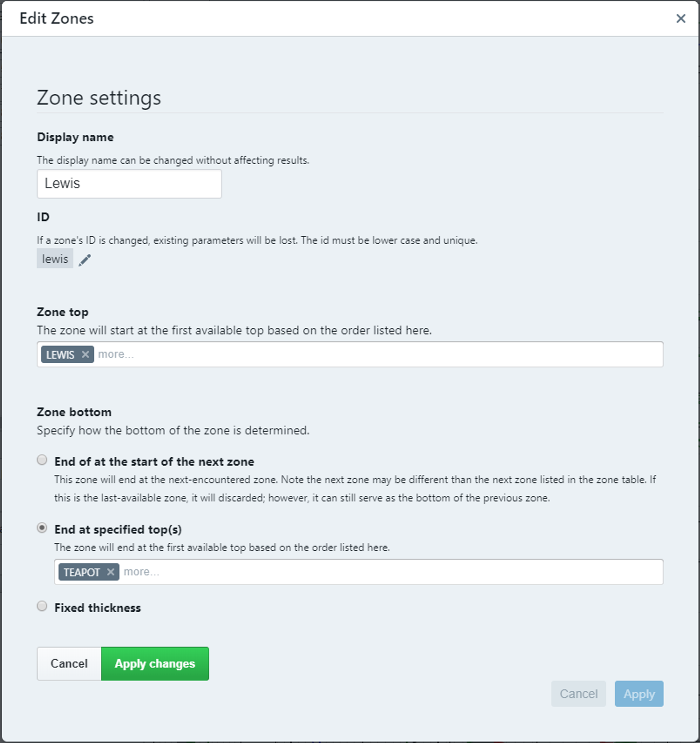Screen dimensions: 700x743
Task: Close the Edit Zones dialog with X
Action: (x=681, y=18)
